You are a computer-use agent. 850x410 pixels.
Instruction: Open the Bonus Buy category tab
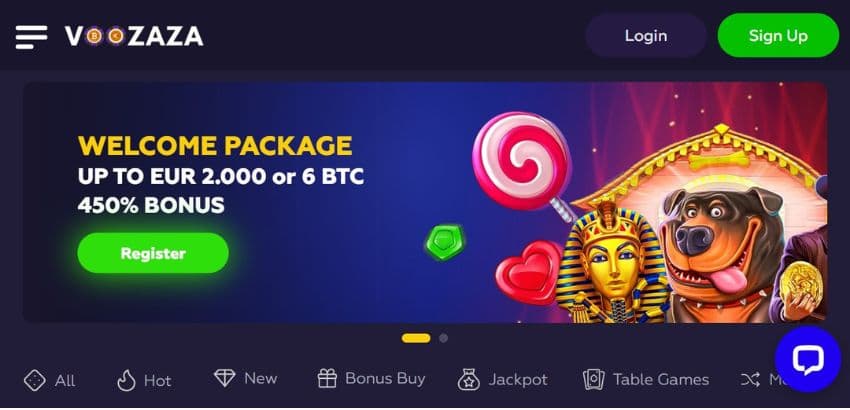(371, 379)
